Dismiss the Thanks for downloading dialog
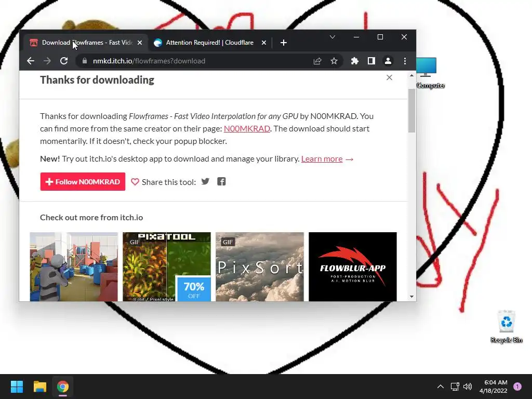 pyautogui.click(x=389, y=77)
